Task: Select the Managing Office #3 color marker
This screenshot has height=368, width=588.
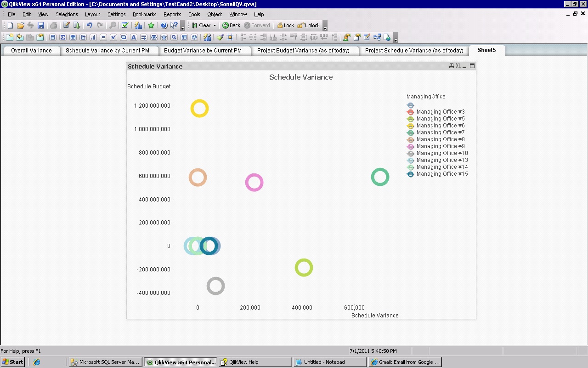Action: (410, 112)
